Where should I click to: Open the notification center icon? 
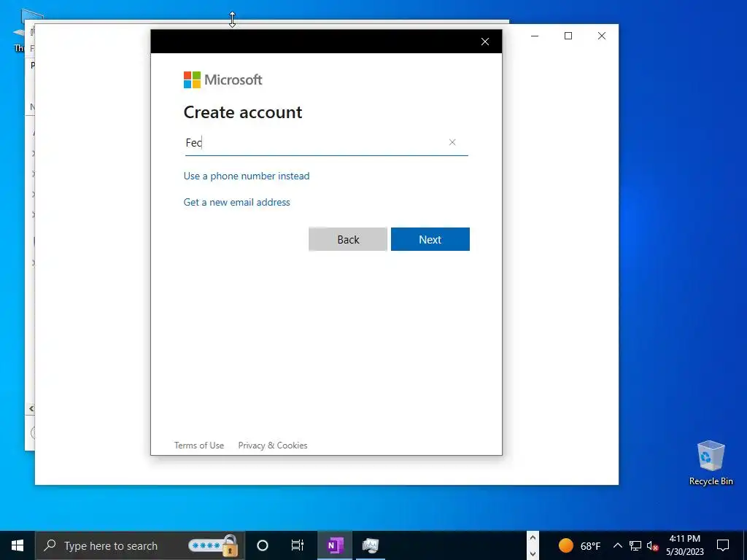723,545
